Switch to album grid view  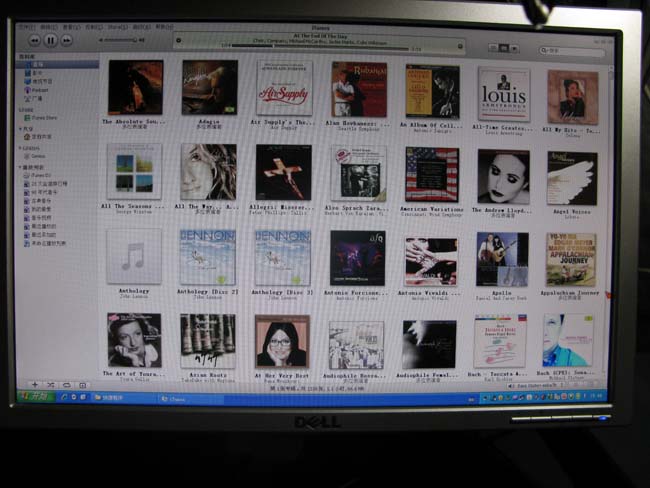click(504, 48)
